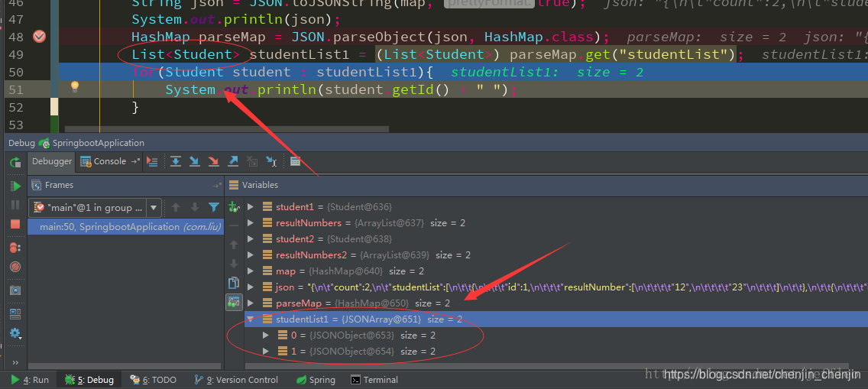
Task: Click the red Force Step Into icon
Action: (x=214, y=161)
